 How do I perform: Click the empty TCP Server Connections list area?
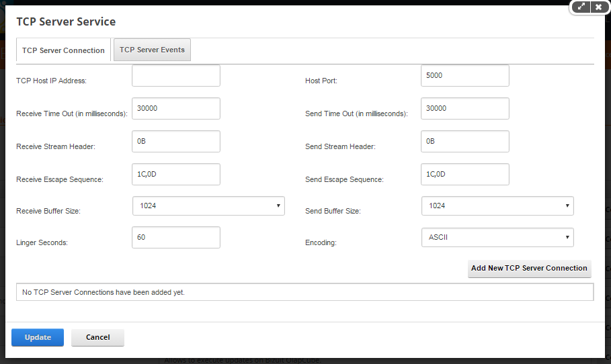click(x=305, y=292)
